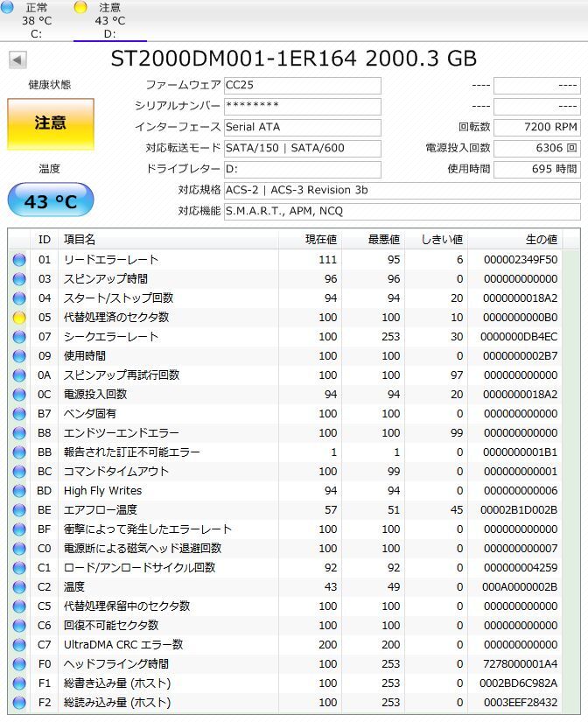Click the yellow 注意 health status button

[x=51, y=123]
